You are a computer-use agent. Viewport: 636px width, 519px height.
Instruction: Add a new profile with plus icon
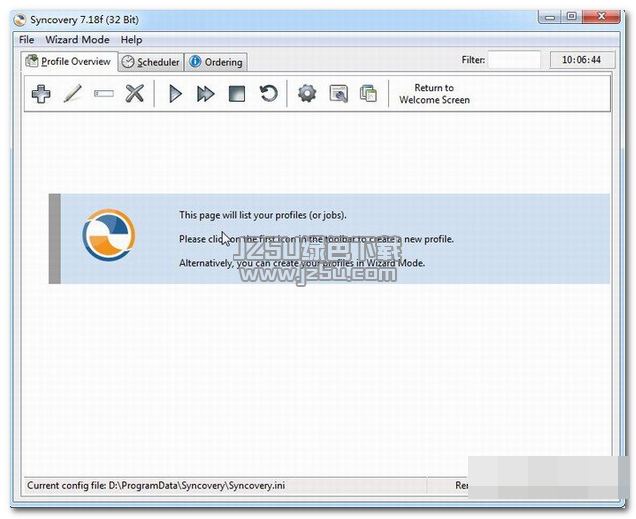click(41, 94)
